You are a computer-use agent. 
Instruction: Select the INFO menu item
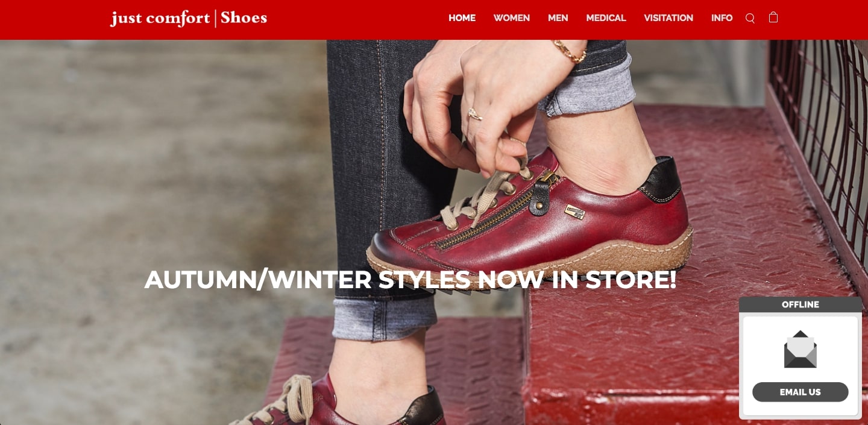click(722, 18)
